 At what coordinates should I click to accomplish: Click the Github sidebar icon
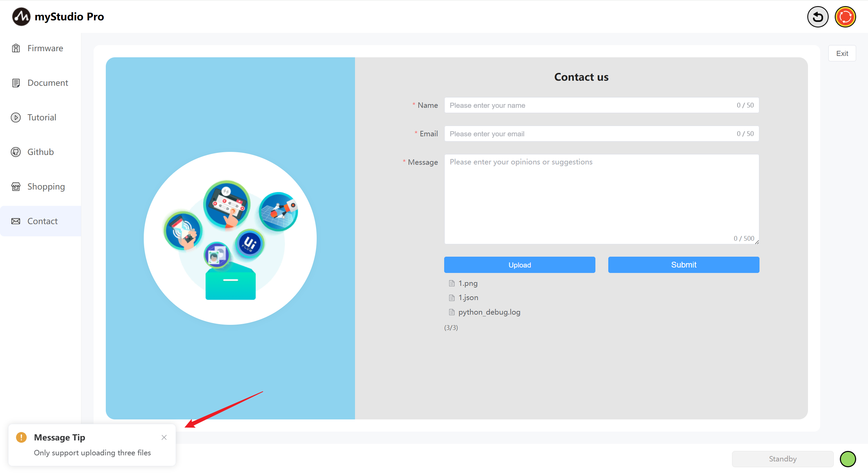16,152
